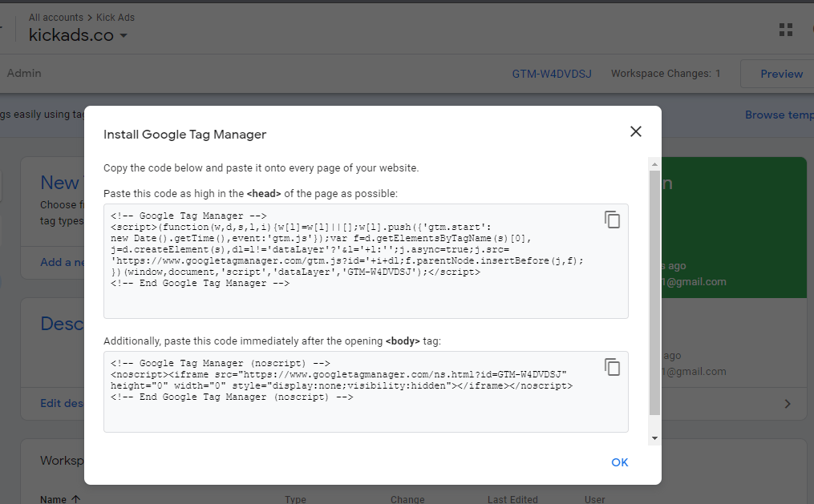Click the bold <head> instruction text
814x504 pixels.
(x=264, y=193)
